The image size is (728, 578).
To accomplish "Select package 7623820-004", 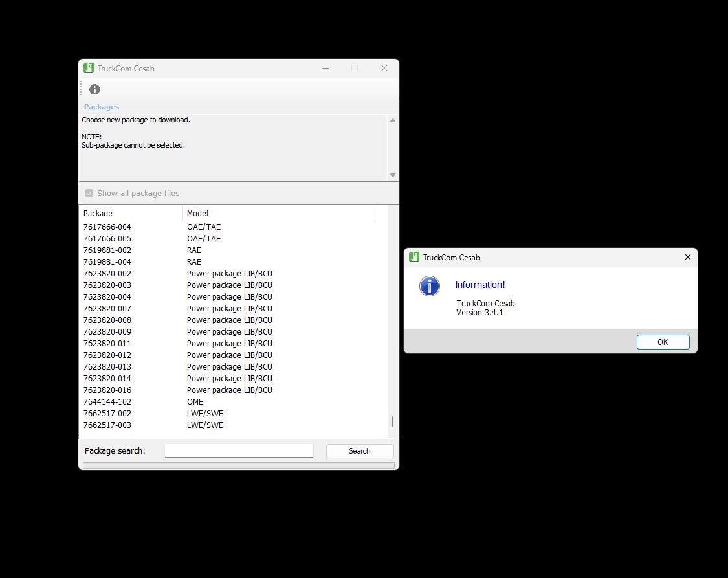I will click(107, 296).
